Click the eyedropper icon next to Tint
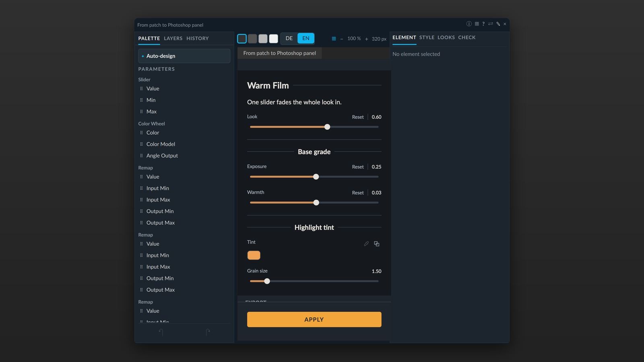Screen dimensions: 644x362 pos(366,244)
